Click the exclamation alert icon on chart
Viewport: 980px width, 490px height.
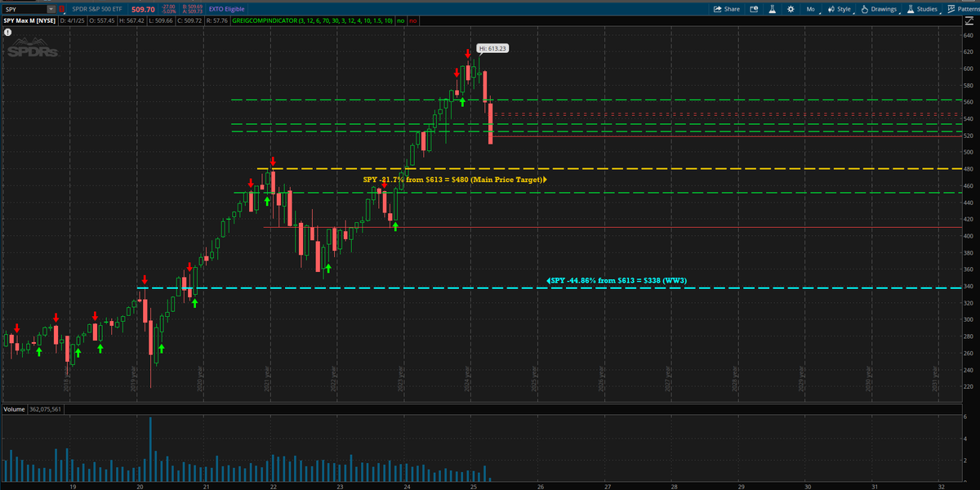7,33
